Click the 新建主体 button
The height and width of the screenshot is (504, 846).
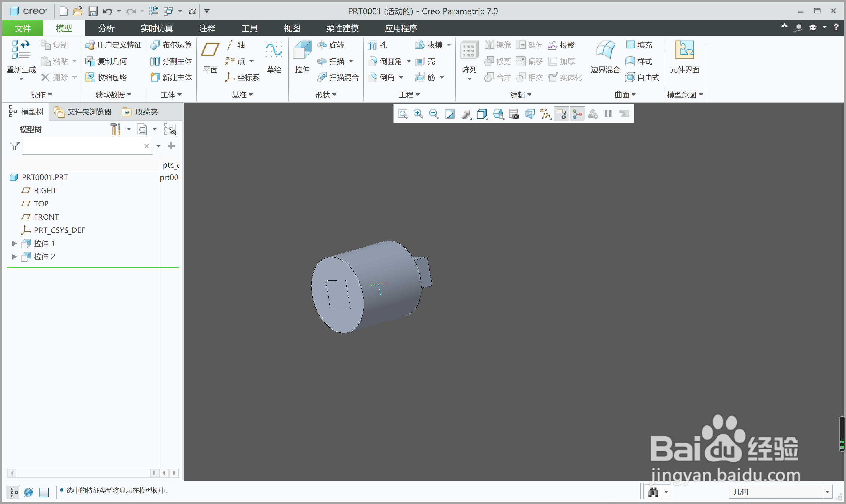pyautogui.click(x=171, y=77)
